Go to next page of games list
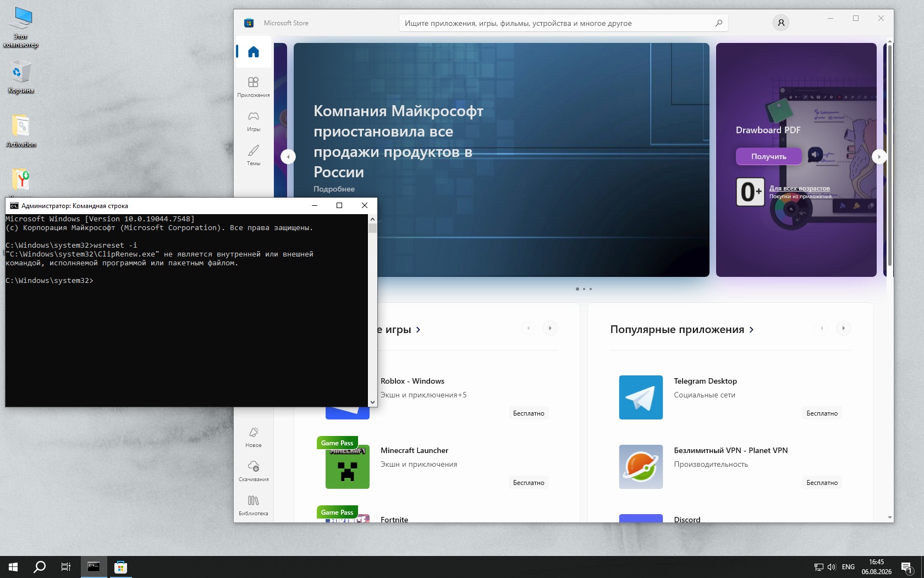This screenshot has width=924, height=578. pyautogui.click(x=550, y=328)
